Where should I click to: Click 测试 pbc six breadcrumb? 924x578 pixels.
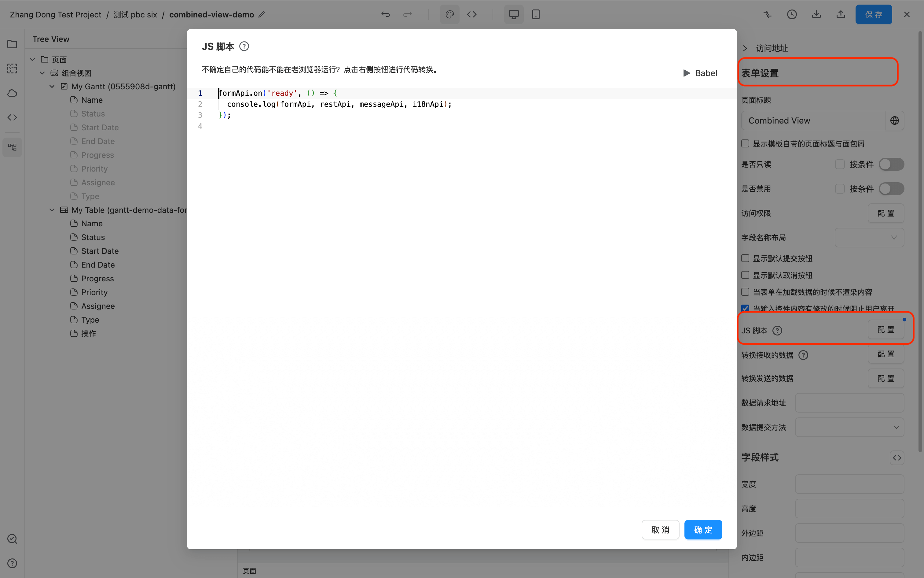(136, 15)
